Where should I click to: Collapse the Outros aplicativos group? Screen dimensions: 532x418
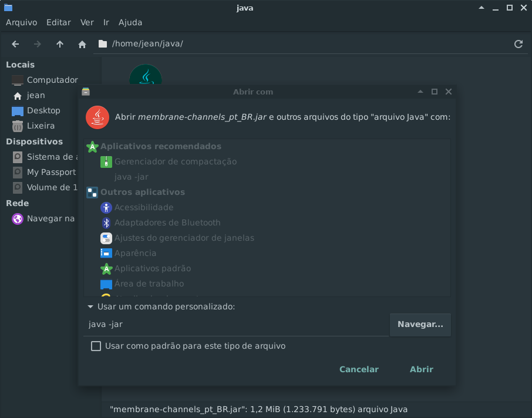coord(142,192)
